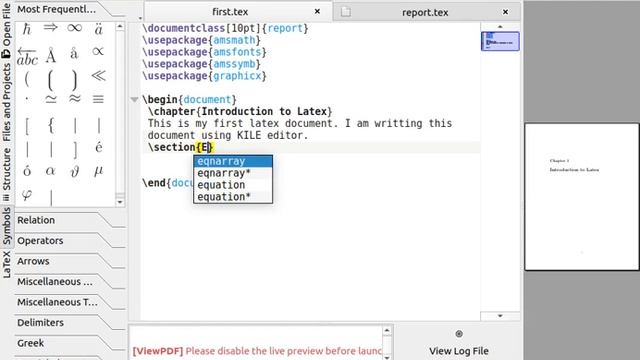Viewport: 640px width, 360px height.
Task: Insert the much-less-than (≪) symbol
Action: (x=98, y=76)
